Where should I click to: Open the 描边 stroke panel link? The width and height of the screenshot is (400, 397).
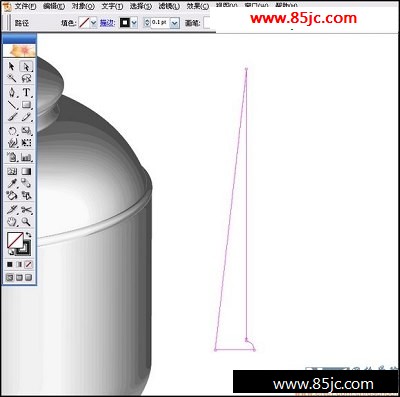108,23
